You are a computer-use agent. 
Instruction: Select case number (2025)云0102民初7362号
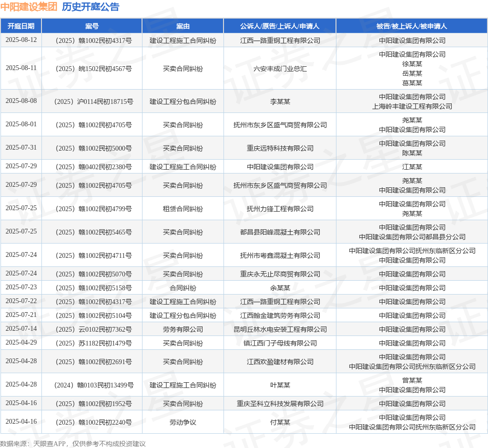pyautogui.click(x=93, y=329)
